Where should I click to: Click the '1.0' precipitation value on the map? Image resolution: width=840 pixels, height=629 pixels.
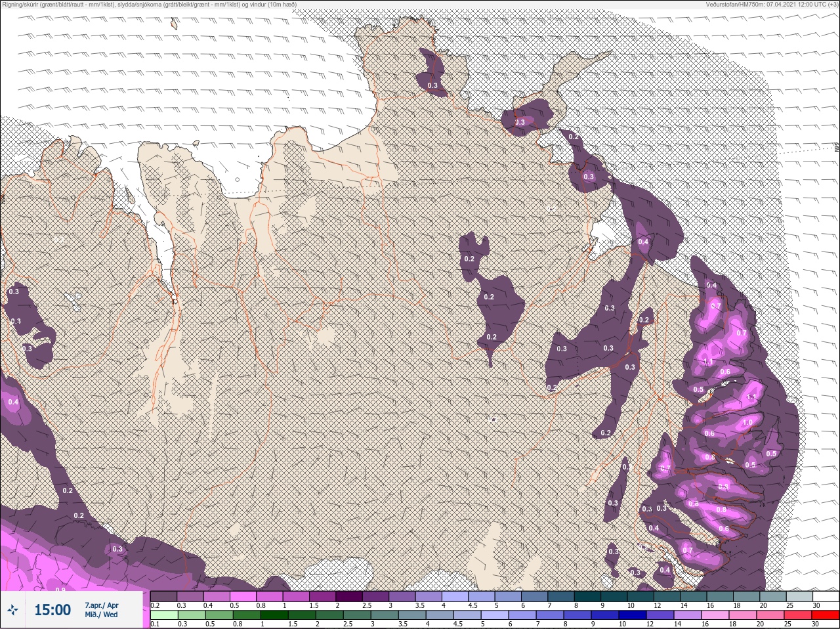click(747, 423)
